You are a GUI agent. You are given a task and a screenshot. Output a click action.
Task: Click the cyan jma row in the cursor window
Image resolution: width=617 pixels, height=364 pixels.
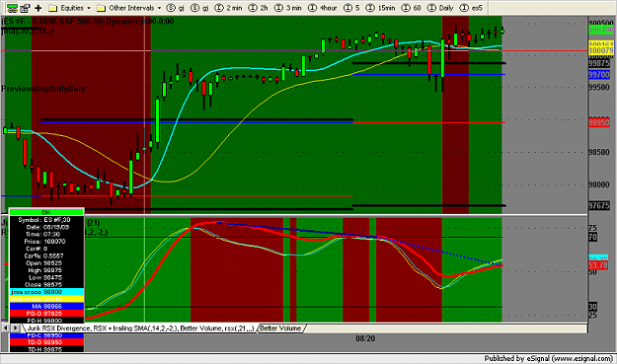pos(46,292)
